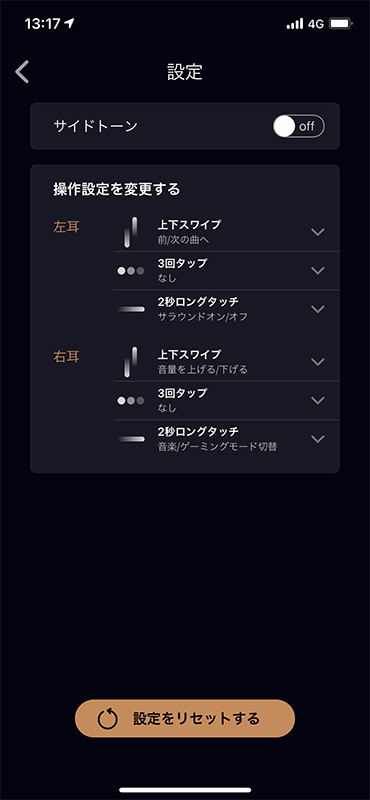
Task: Go back using the top-left arrow
Action: (x=22, y=72)
